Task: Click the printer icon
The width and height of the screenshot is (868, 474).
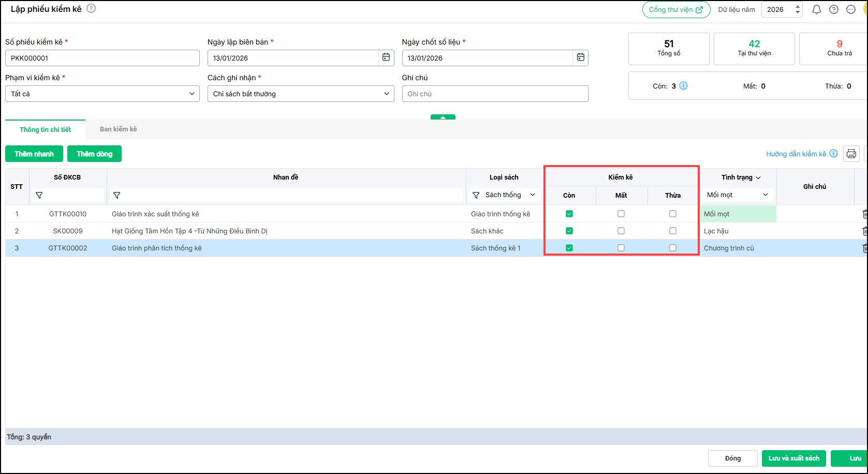Action: coord(851,154)
